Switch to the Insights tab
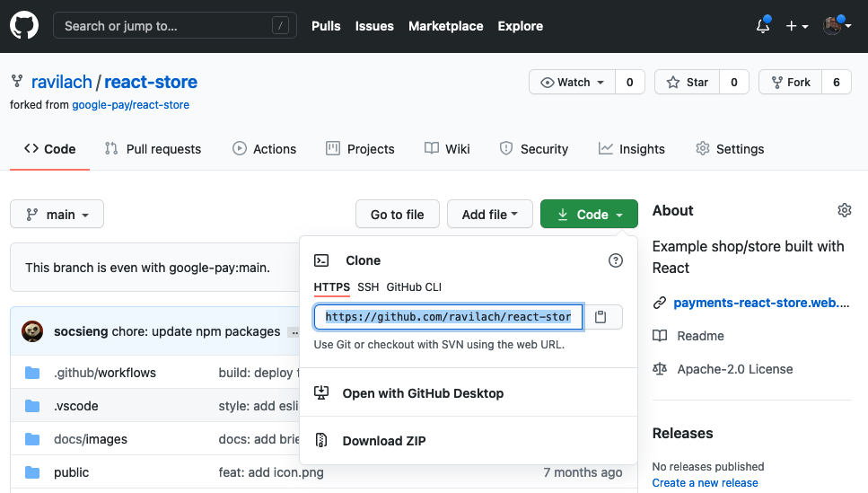The width and height of the screenshot is (868, 493). point(632,149)
